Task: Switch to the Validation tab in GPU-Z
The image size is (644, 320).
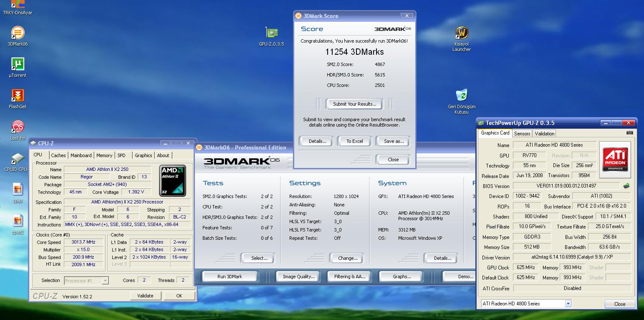Action: 545,134
